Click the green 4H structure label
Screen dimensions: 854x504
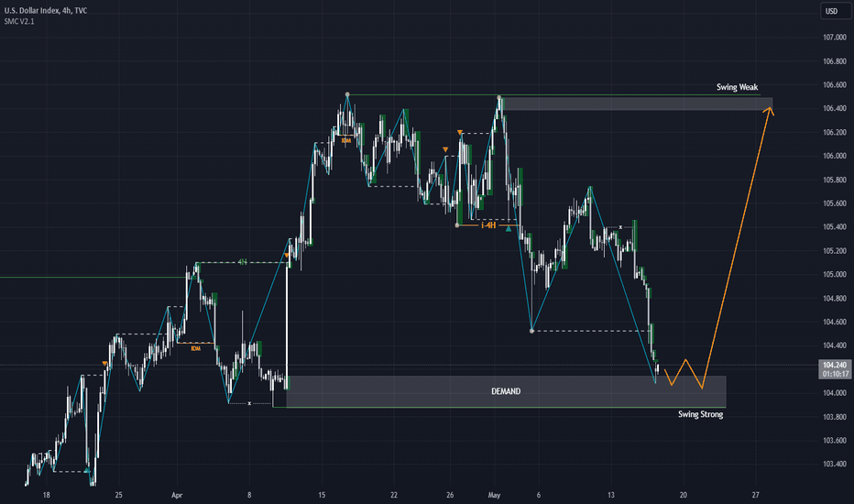243,262
